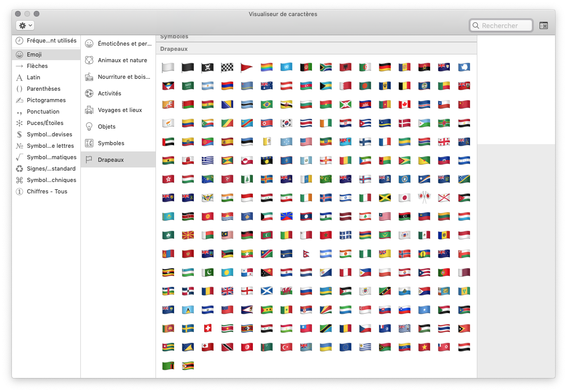The image size is (567, 392).
Task: Pick the South Korea flag emoji
Action: tap(286, 123)
